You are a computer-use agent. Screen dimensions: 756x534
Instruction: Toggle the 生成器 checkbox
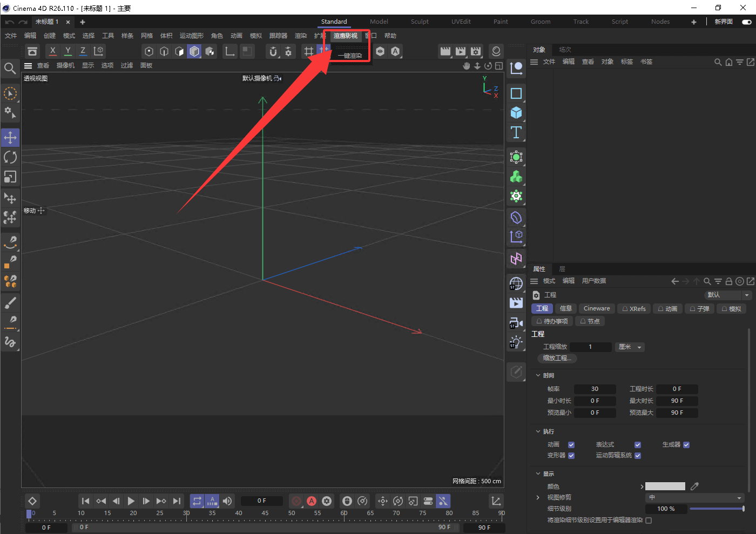coord(686,445)
